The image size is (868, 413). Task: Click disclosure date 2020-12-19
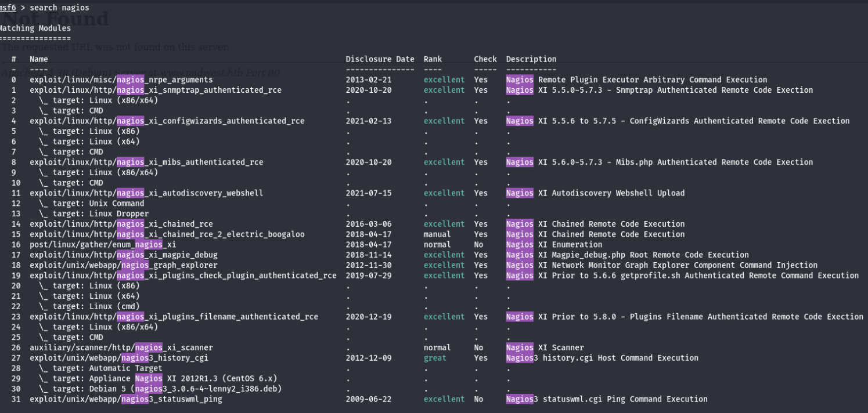[369, 317]
